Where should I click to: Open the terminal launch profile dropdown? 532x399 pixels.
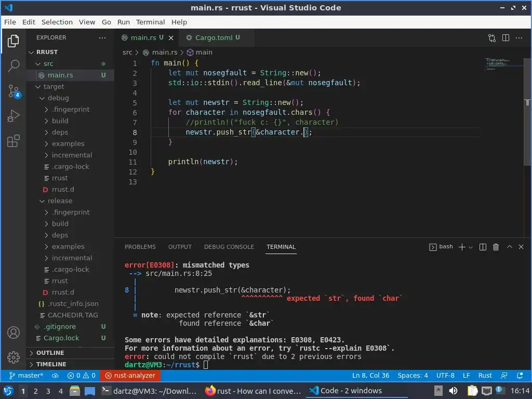pos(471,247)
